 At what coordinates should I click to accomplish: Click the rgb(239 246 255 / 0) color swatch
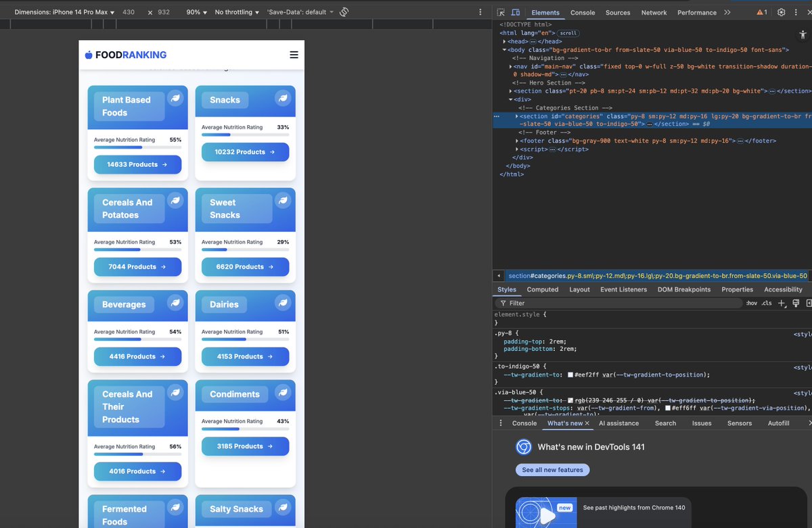pos(570,400)
